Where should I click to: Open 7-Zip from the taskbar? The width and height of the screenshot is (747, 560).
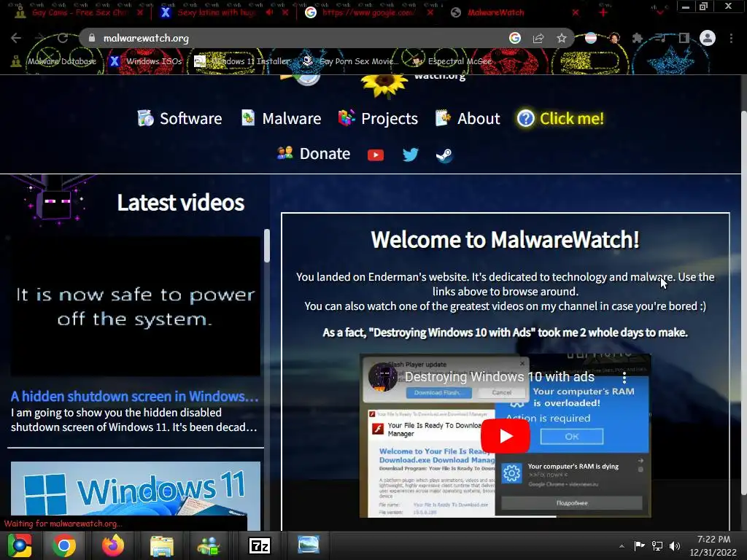click(260, 545)
